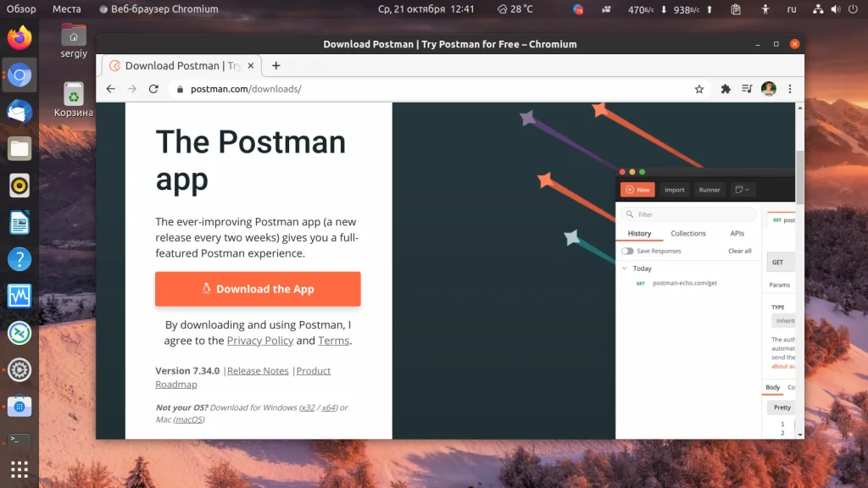868x488 pixels.
Task: Open the Extensions puzzle icon
Action: click(726, 89)
